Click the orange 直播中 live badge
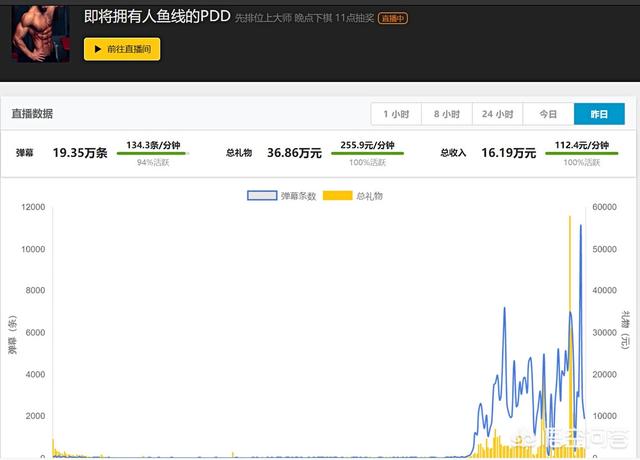Image resolution: width=640 pixels, height=460 pixels. [x=393, y=18]
